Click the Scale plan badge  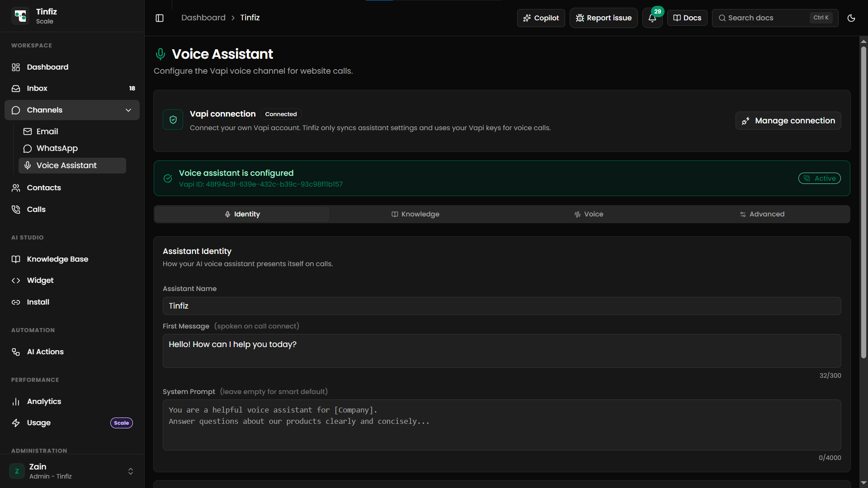pyautogui.click(x=122, y=423)
